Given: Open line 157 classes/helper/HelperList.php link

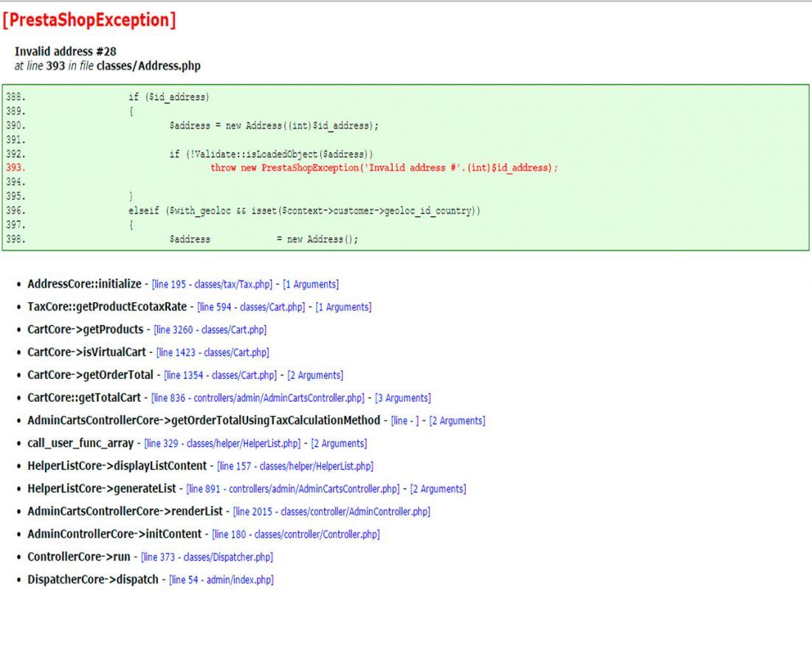Looking at the screenshot, I should click(x=295, y=467).
